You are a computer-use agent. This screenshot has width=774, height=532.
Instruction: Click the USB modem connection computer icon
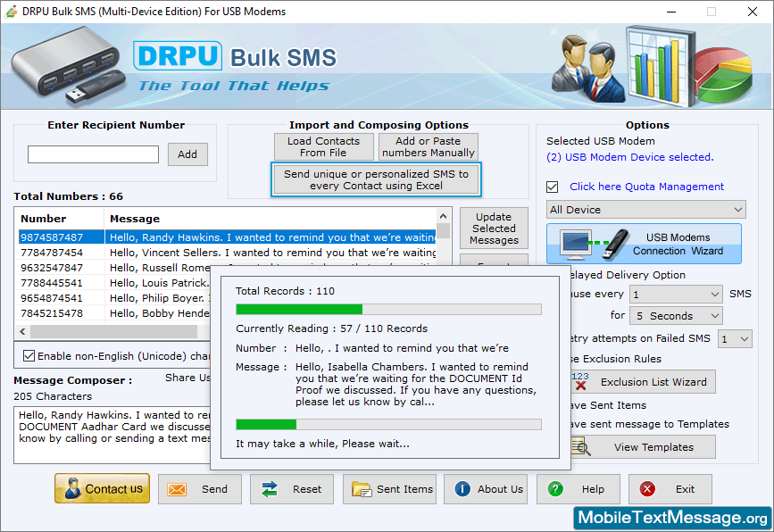[x=577, y=245]
